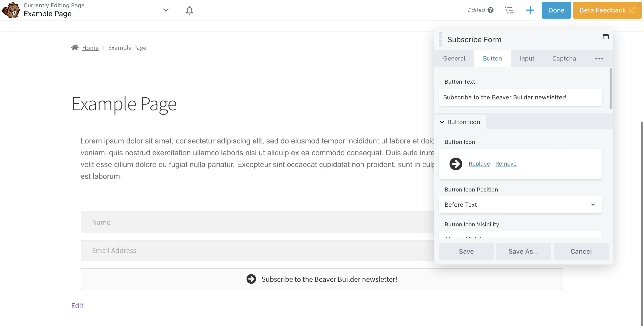Open more tabs via three-dots menu
Screen dimensions: 644x326
(x=599, y=59)
